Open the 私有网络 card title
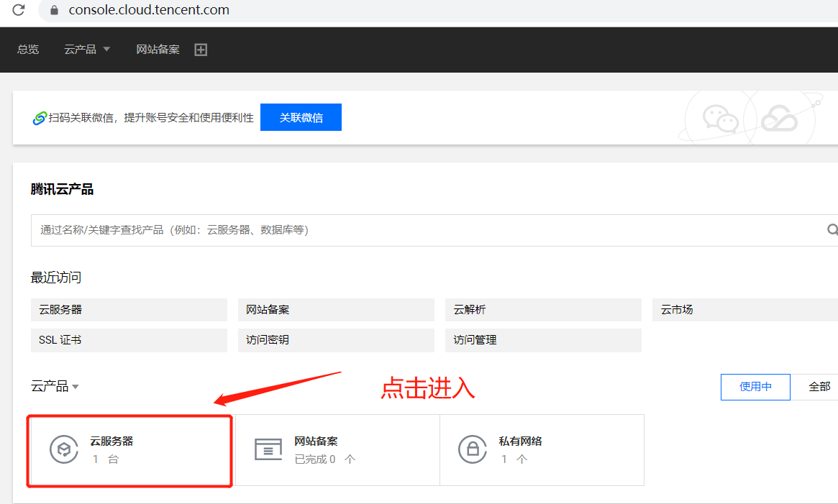The height and width of the screenshot is (504, 838). pyautogui.click(x=520, y=441)
